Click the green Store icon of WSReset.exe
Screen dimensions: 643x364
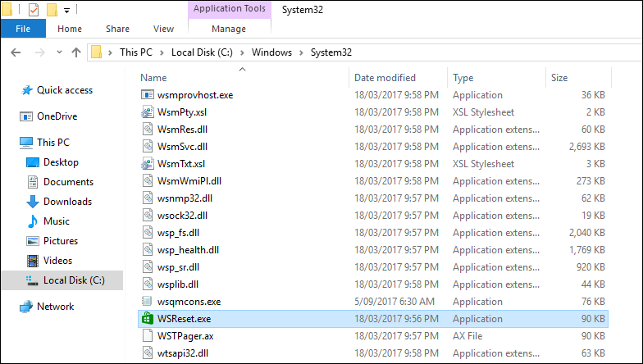(x=148, y=319)
